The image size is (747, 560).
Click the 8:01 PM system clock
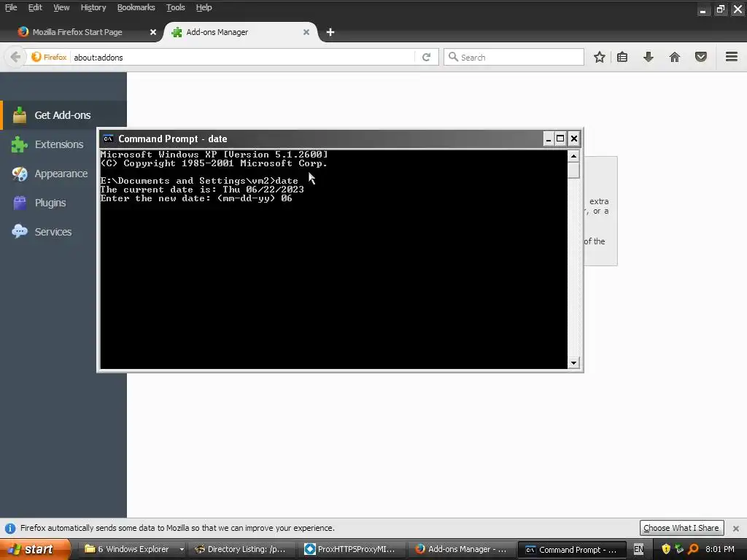720,550
